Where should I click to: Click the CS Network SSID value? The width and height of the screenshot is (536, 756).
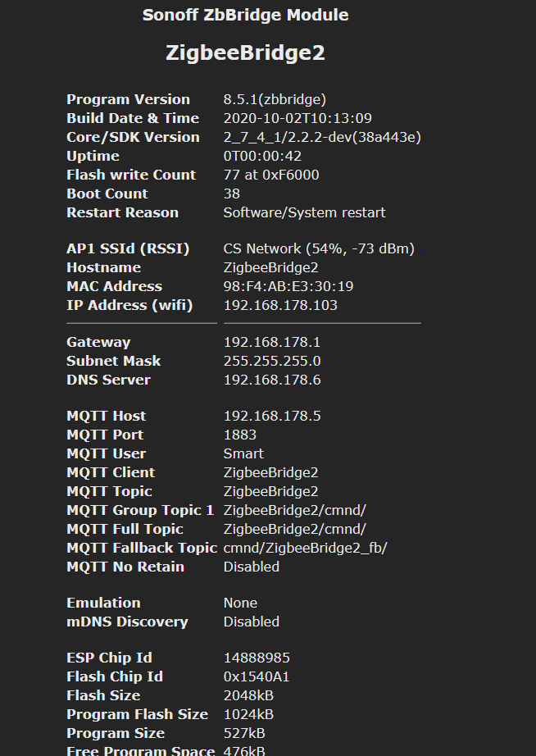[319, 248]
